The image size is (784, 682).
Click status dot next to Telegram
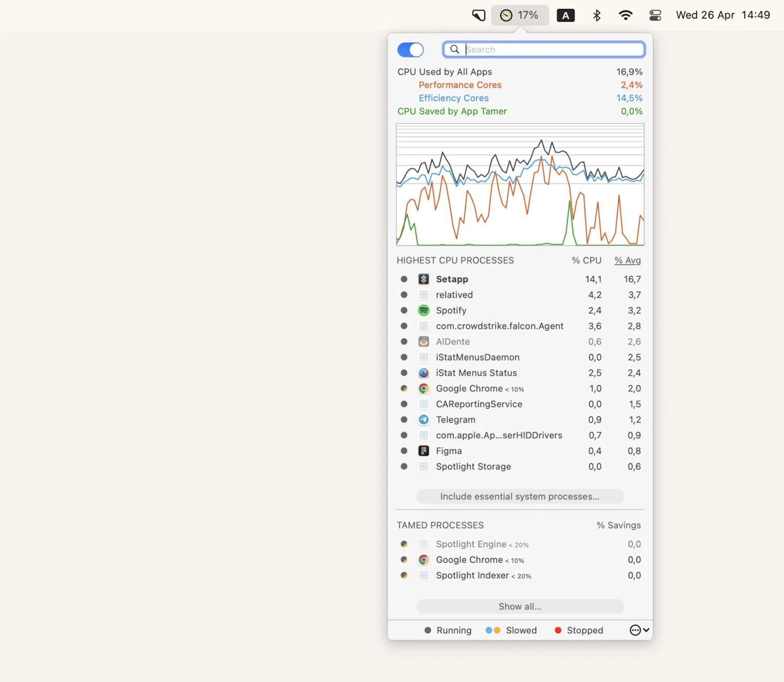click(404, 419)
